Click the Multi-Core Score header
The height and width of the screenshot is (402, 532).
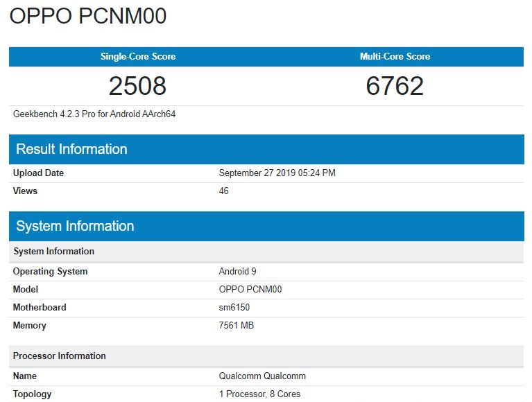[395, 57]
